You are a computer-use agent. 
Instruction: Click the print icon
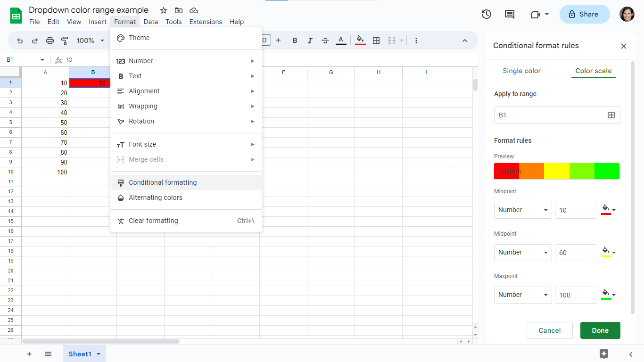pyautogui.click(x=50, y=41)
